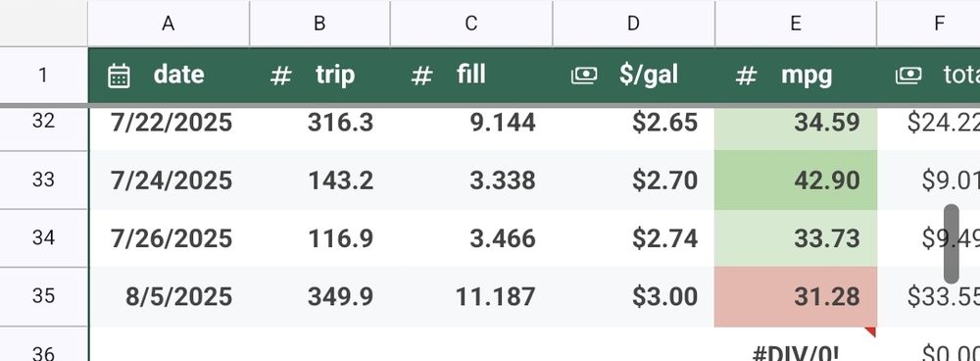This screenshot has width=980, height=361.
Task: Click the number icon beside fill header
Action: pyautogui.click(x=421, y=76)
